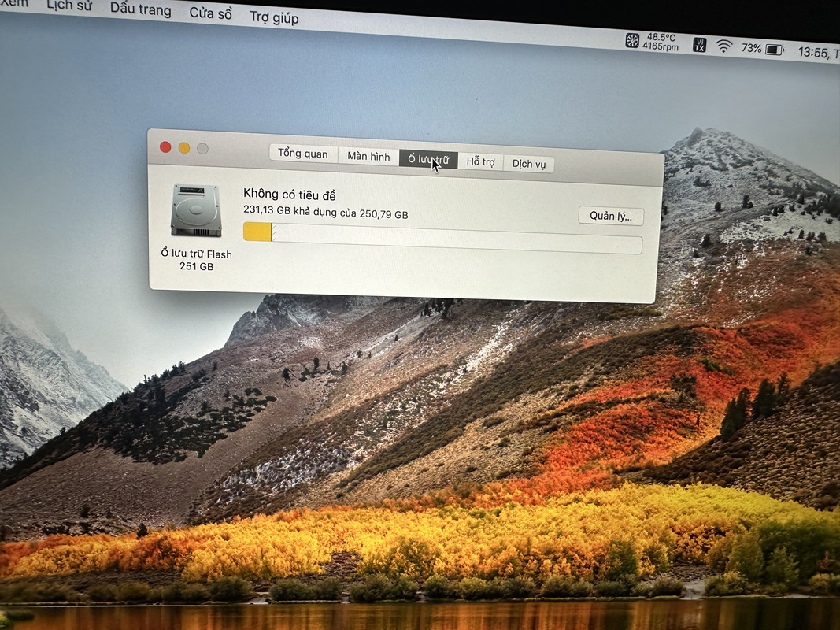Click the yellow used-space segment in storage bar

(257, 232)
